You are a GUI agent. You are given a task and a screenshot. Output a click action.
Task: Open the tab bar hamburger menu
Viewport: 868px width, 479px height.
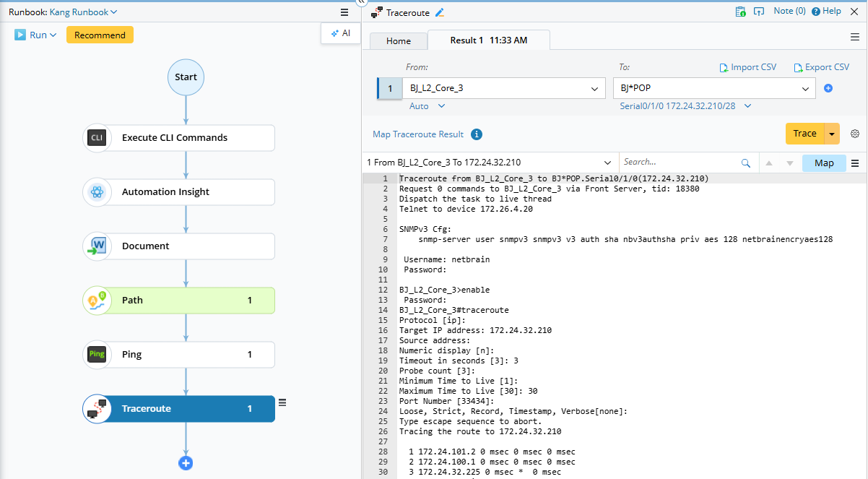click(x=855, y=37)
